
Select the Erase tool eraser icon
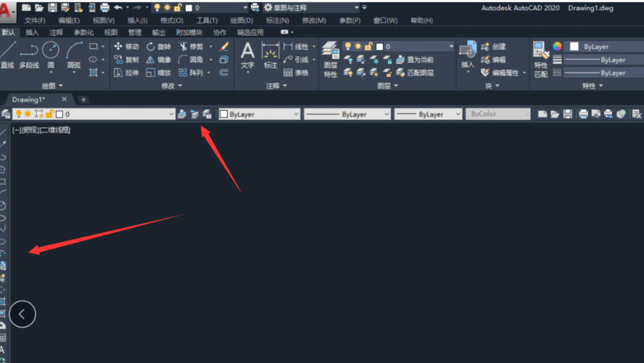tap(224, 46)
